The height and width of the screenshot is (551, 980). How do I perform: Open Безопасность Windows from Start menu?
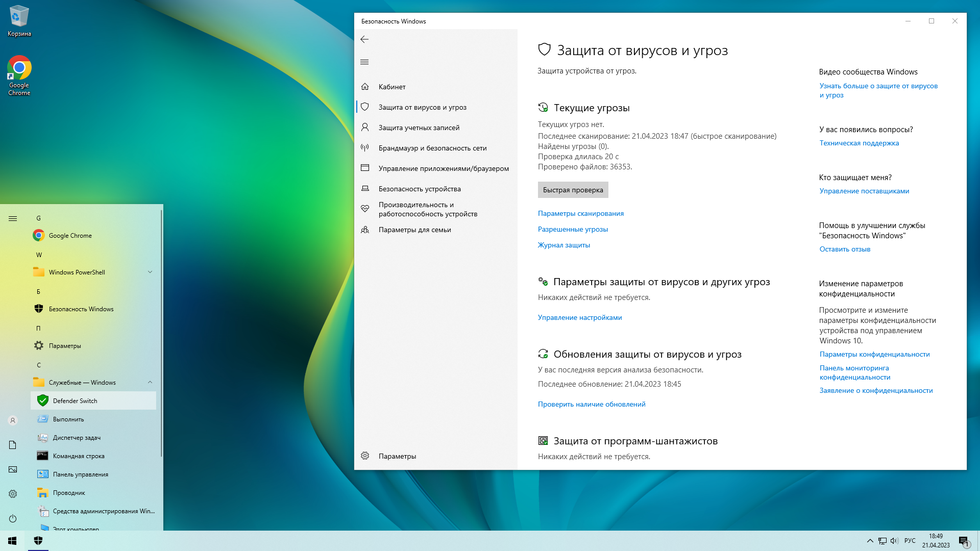pyautogui.click(x=93, y=309)
